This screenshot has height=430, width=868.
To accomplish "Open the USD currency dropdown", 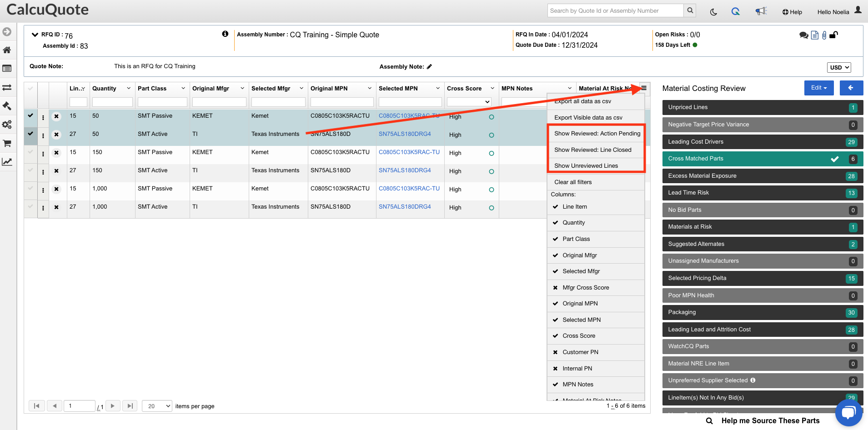I will click(x=839, y=67).
